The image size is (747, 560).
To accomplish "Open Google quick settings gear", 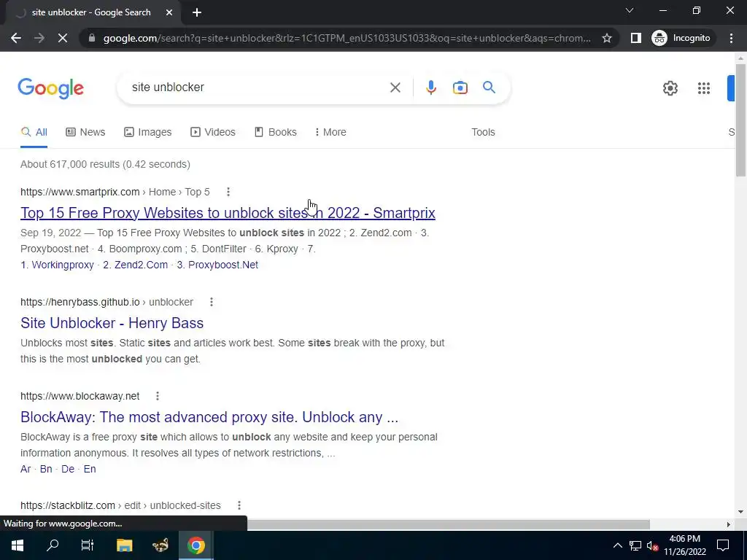I will click(670, 88).
